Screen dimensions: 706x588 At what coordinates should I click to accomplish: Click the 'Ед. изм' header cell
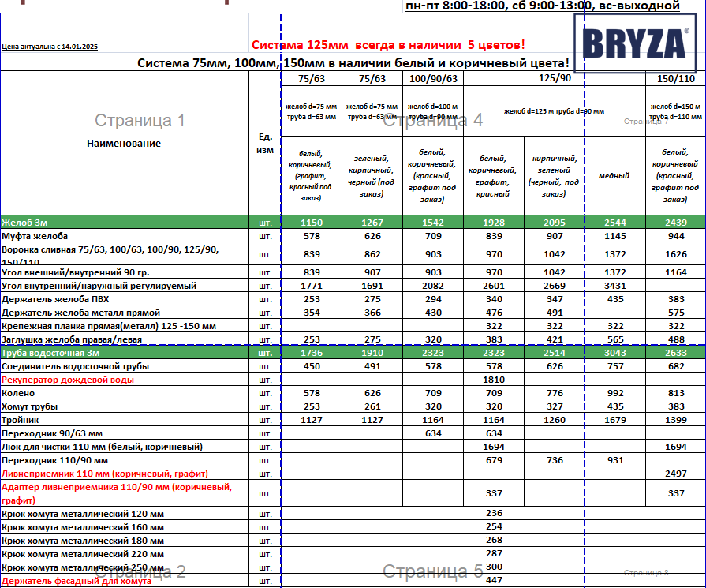tap(265, 144)
